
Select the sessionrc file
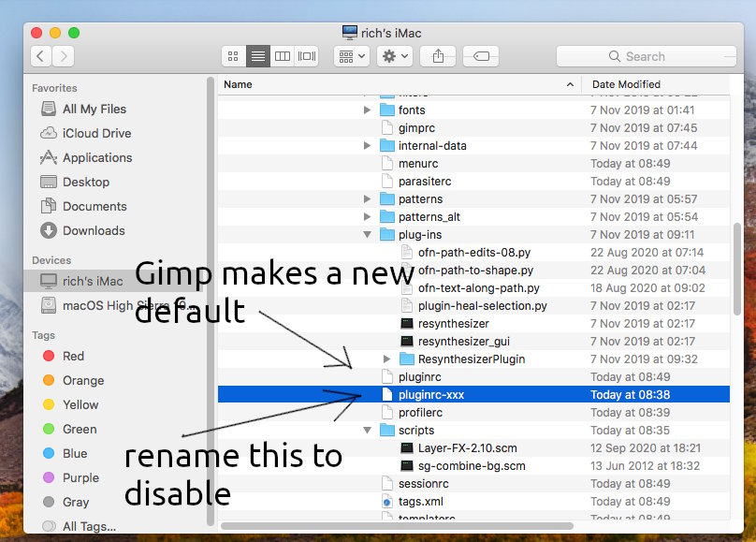click(x=473, y=484)
